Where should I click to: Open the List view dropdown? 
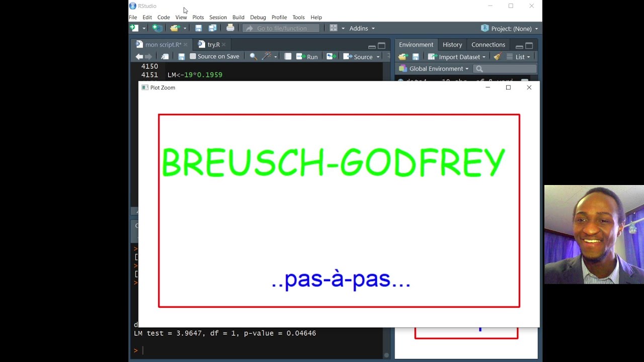point(518,57)
